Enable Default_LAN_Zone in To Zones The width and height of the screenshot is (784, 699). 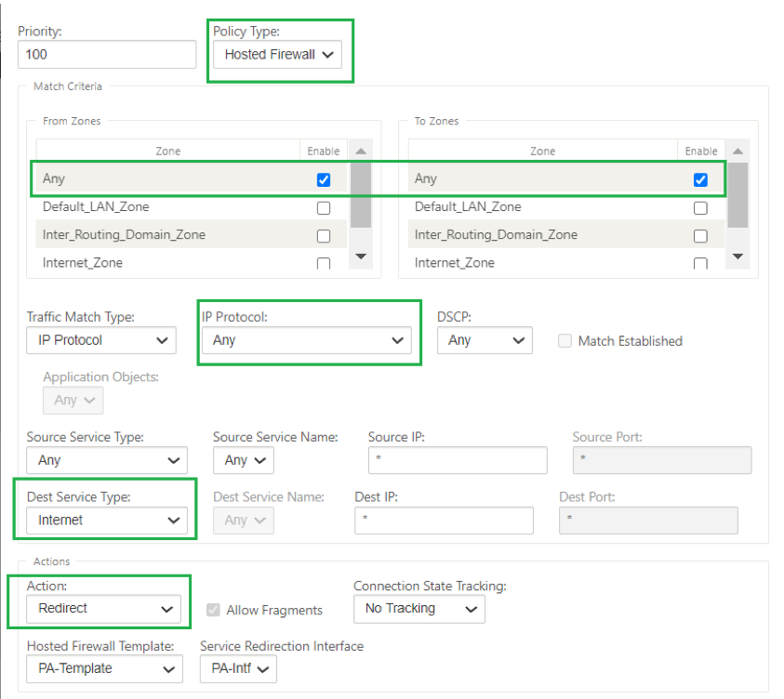point(700,208)
